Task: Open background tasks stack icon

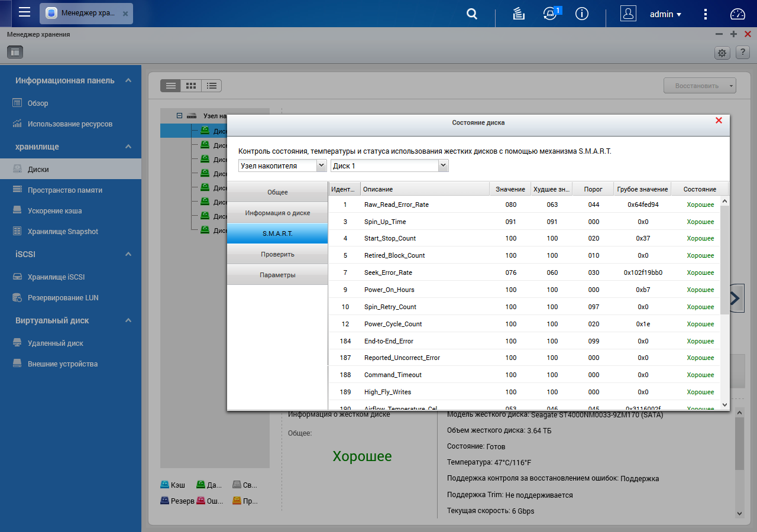Action: (x=519, y=14)
